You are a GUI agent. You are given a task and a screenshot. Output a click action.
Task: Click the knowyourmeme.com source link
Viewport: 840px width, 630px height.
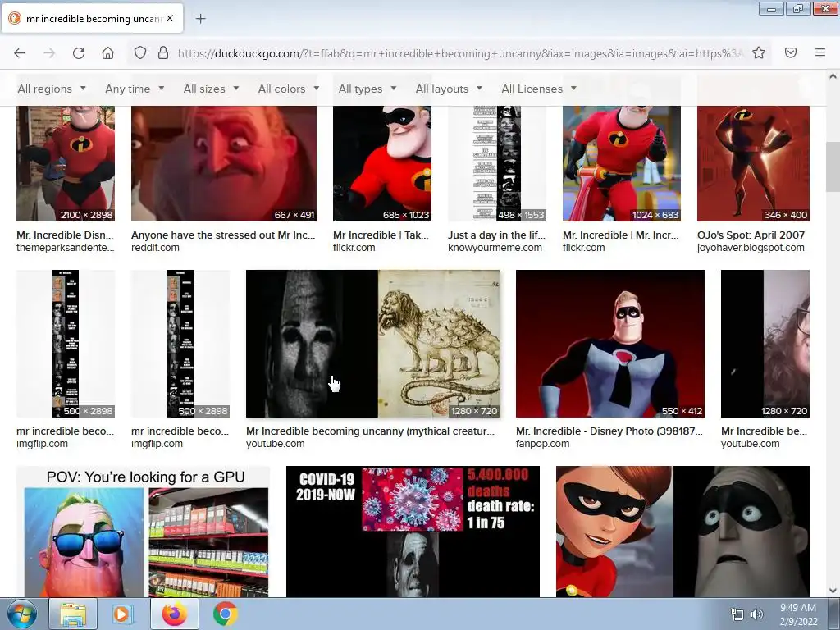pyautogui.click(x=495, y=248)
